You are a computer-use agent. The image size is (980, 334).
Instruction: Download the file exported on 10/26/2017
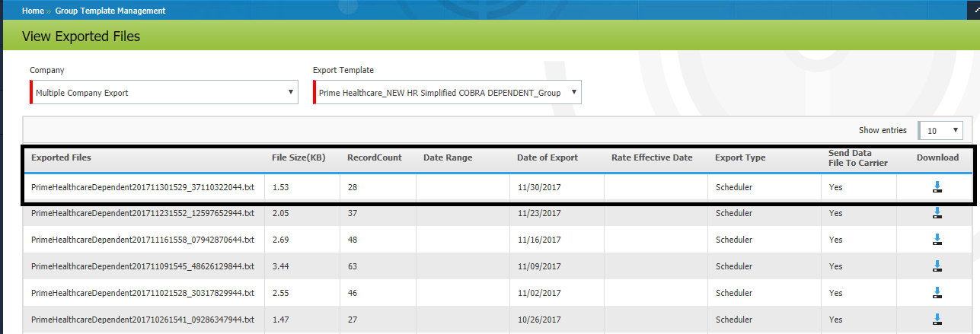pos(937,320)
